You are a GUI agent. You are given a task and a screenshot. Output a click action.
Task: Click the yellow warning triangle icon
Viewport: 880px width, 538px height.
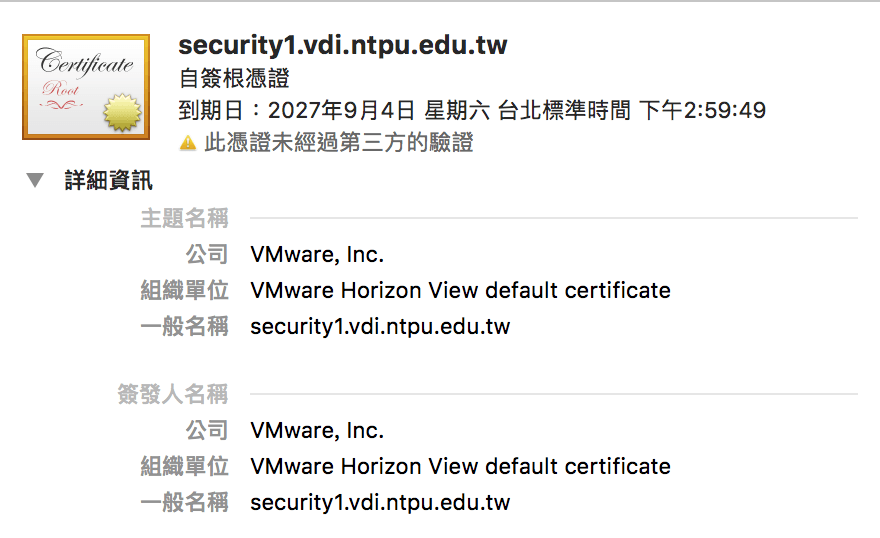click(187, 143)
